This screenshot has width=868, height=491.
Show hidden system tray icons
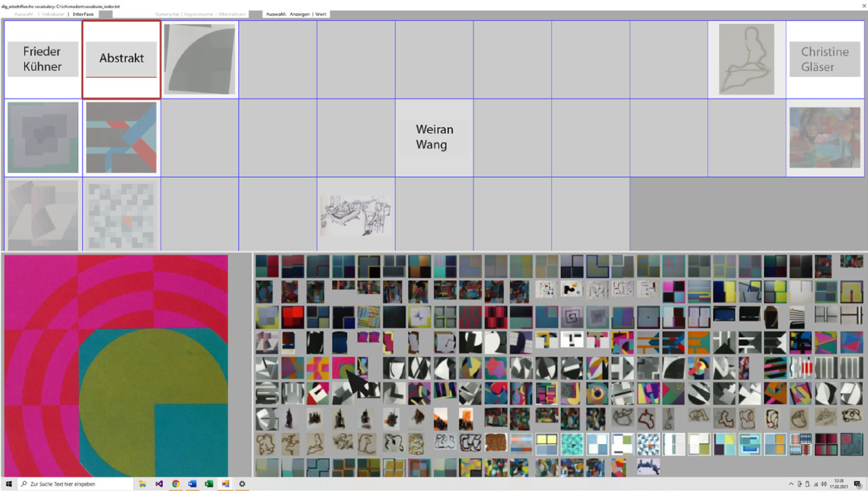(x=791, y=484)
